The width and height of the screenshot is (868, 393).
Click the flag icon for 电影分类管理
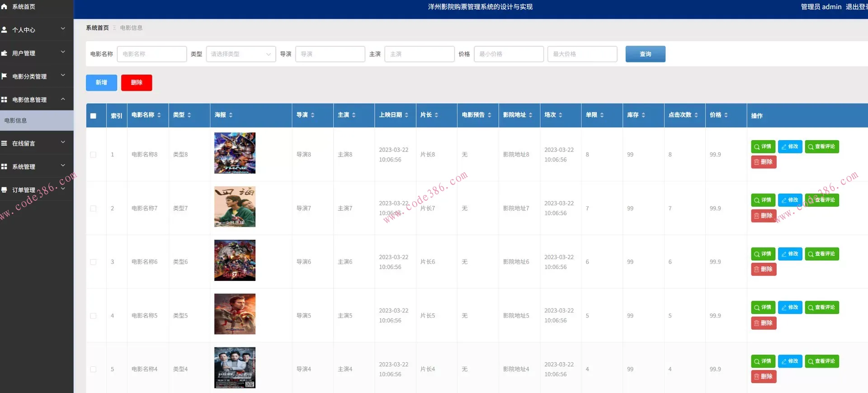[x=4, y=76]
